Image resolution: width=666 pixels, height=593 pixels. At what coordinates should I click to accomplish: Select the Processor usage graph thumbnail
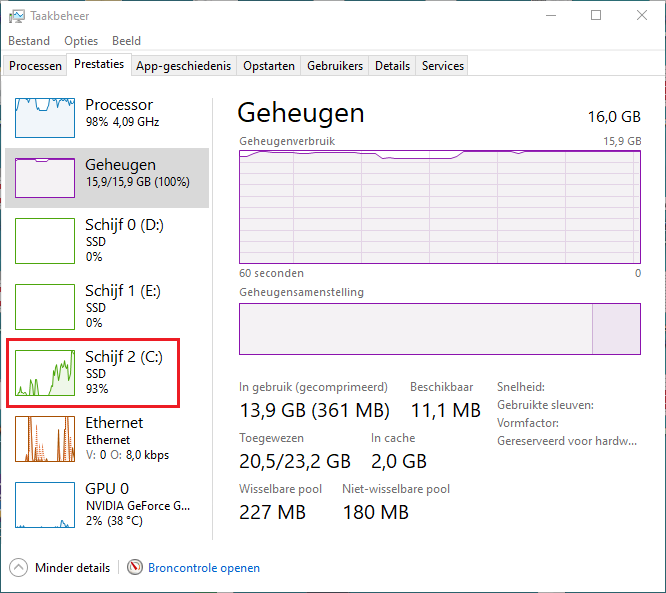coord(45,118)
